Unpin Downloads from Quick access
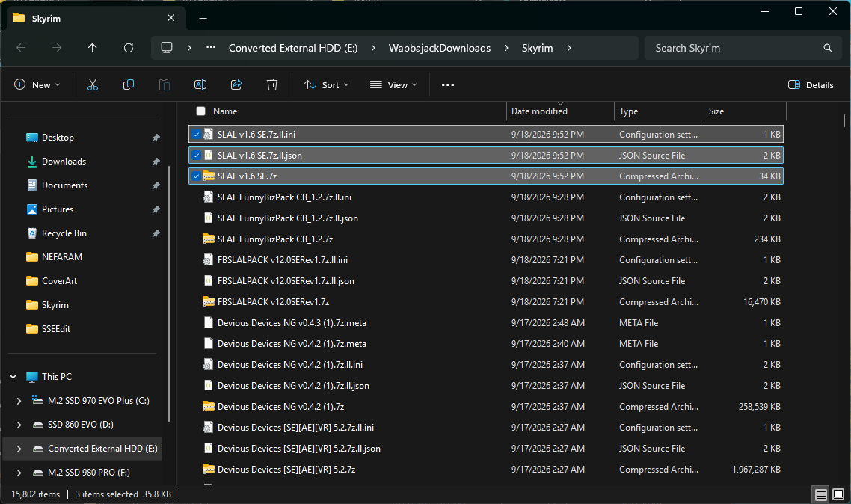The image size is (851, 504). click(156, 162)
